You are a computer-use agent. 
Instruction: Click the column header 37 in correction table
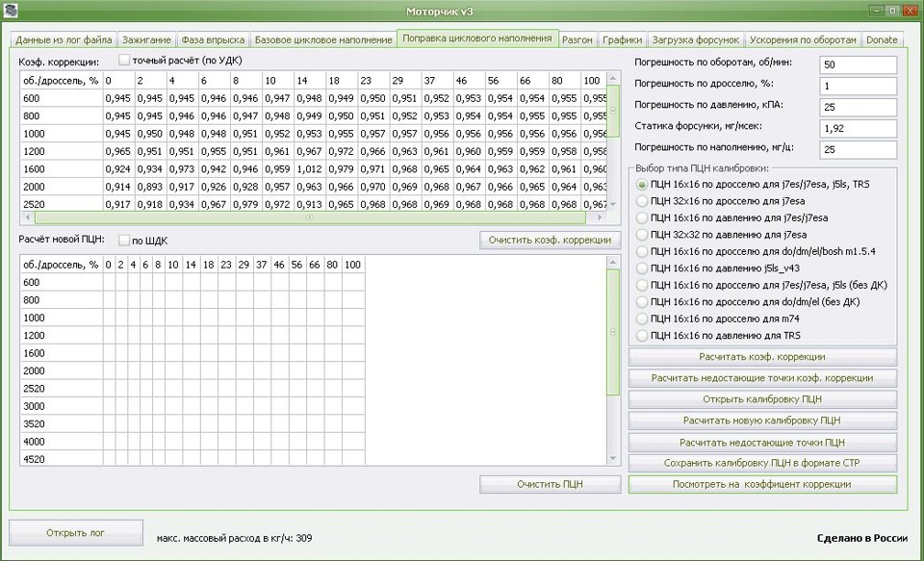(x=437, y=81)
